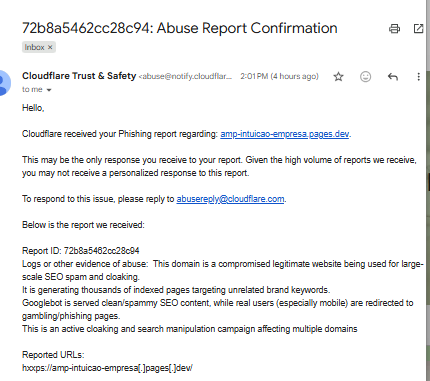Open the three-dot More options menu
The image size is (430, 381).
click(418, 77)
